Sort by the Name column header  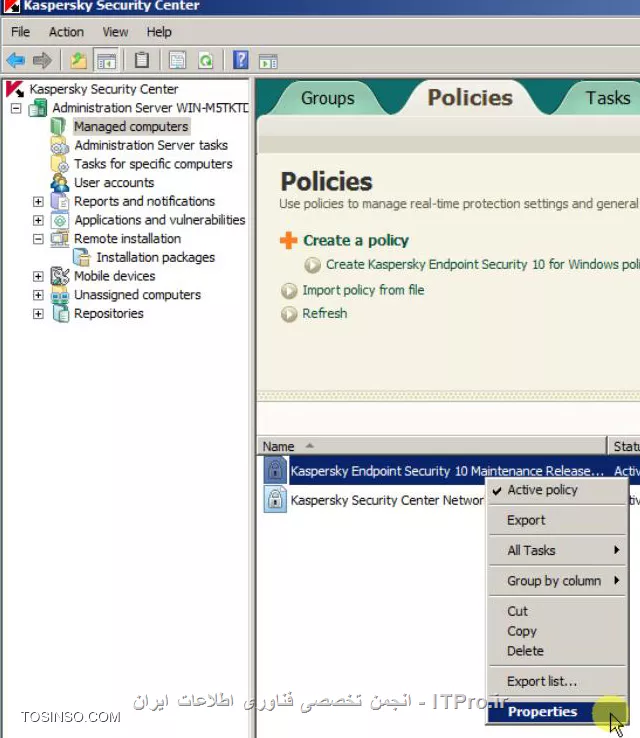pyautogui.click(x=432, y=446)
